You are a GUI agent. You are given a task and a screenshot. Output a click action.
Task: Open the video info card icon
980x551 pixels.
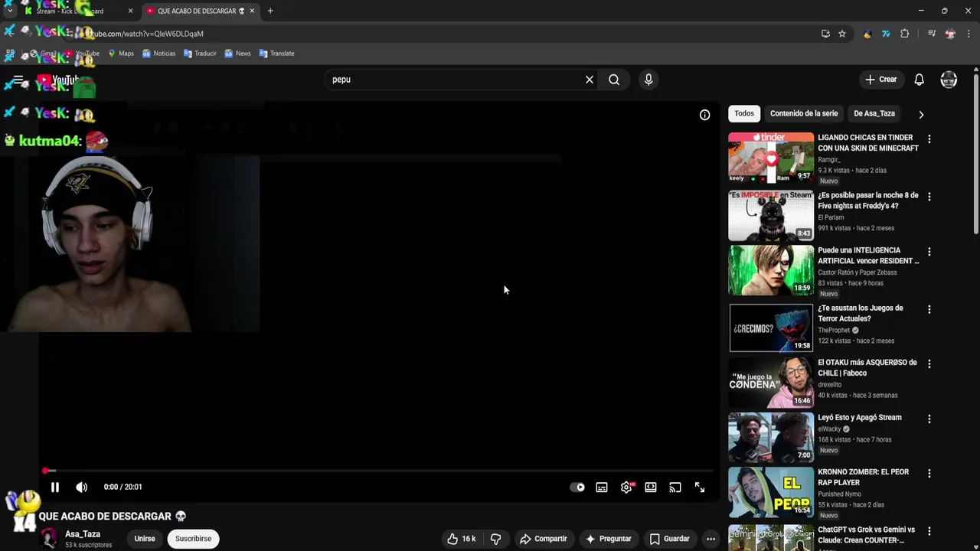point(704,115)
